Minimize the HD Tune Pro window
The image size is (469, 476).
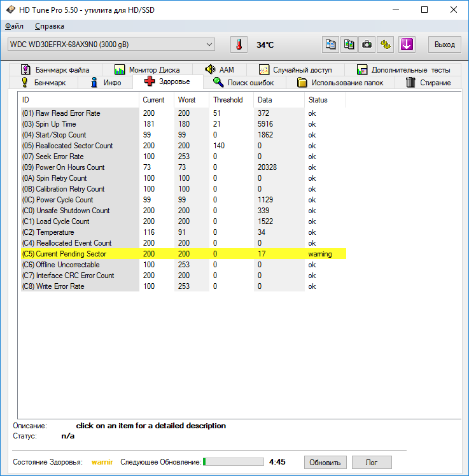pyautogui.click(x=396, y=10)
